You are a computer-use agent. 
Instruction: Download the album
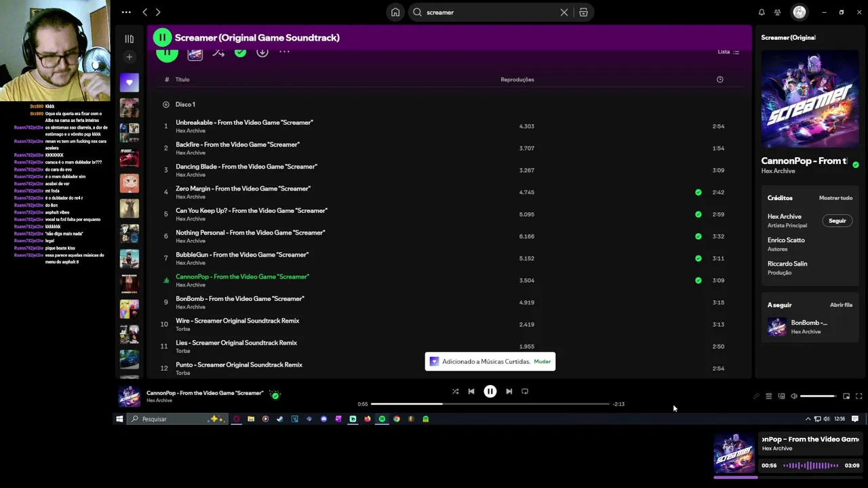(x=262, y=52)
